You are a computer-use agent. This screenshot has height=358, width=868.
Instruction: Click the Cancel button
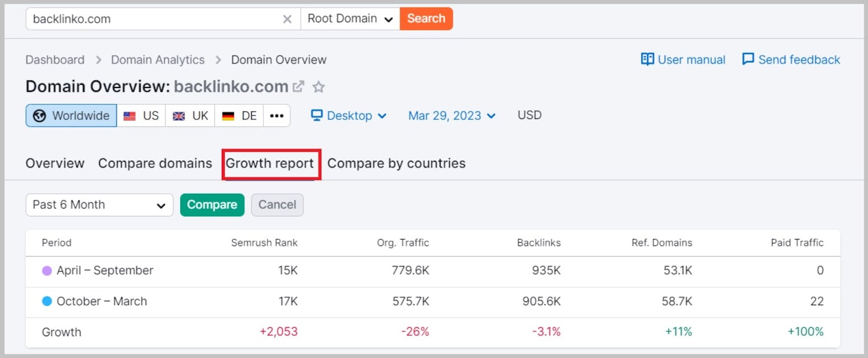coord(277,205)
